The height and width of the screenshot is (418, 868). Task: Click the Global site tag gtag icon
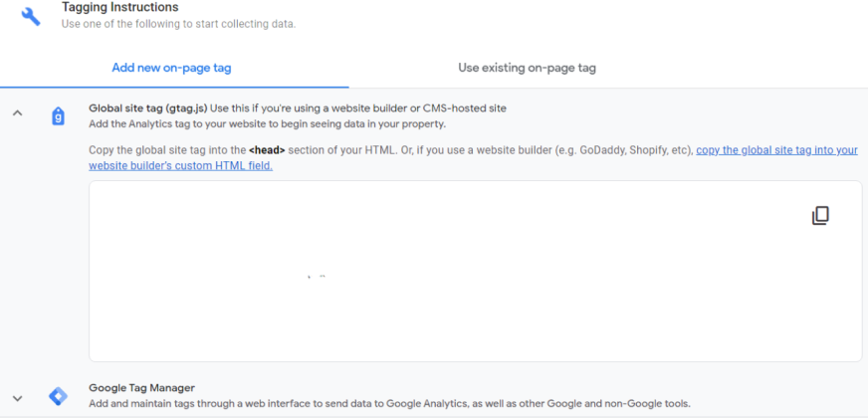58,115
